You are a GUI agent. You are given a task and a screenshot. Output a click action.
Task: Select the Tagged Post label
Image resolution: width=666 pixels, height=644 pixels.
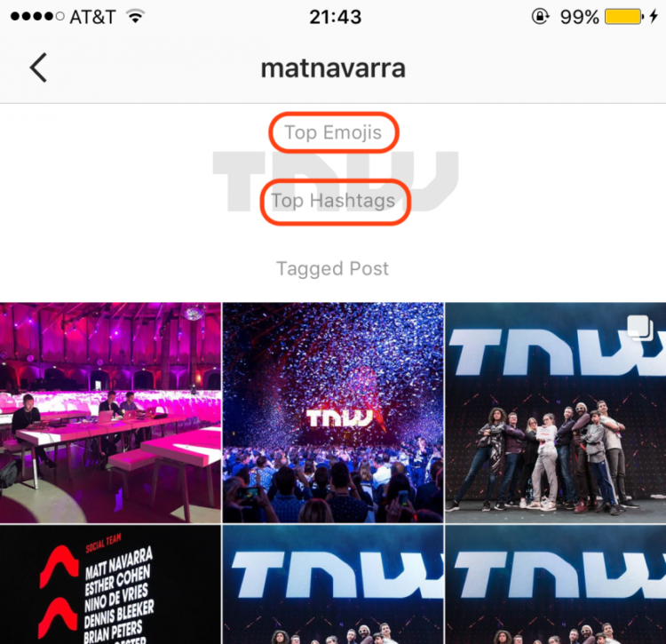point(333,269)
